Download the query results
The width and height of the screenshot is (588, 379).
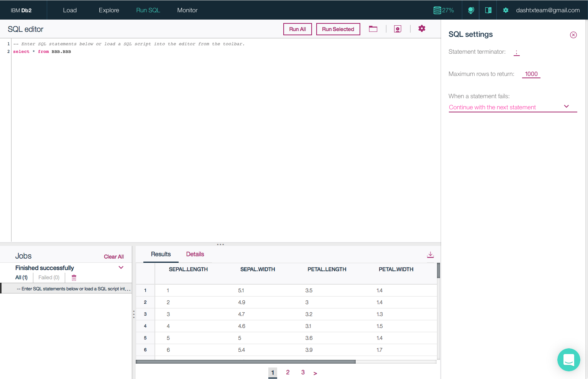coord(430,255)
